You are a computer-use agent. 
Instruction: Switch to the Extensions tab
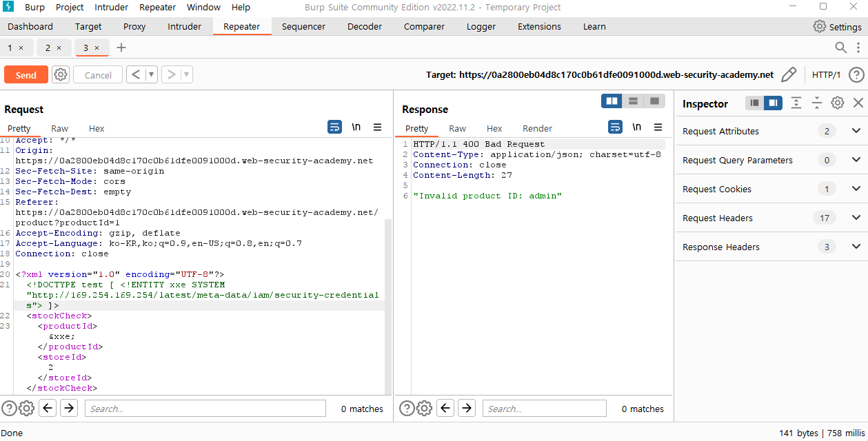pos(539,27)
